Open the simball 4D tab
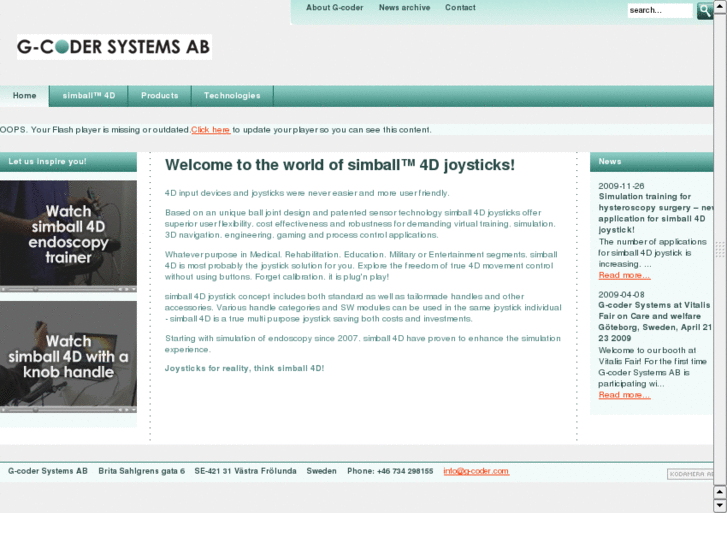The image size is (727, 545). click(x=89, y=96)
